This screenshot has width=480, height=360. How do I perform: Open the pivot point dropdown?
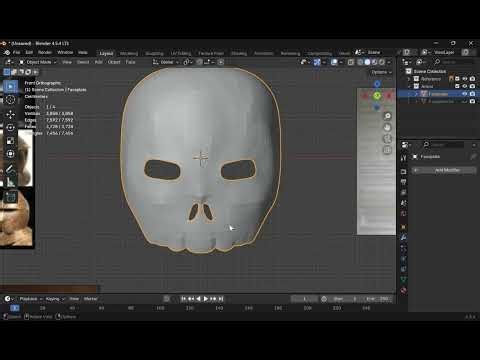coord(188,62)
